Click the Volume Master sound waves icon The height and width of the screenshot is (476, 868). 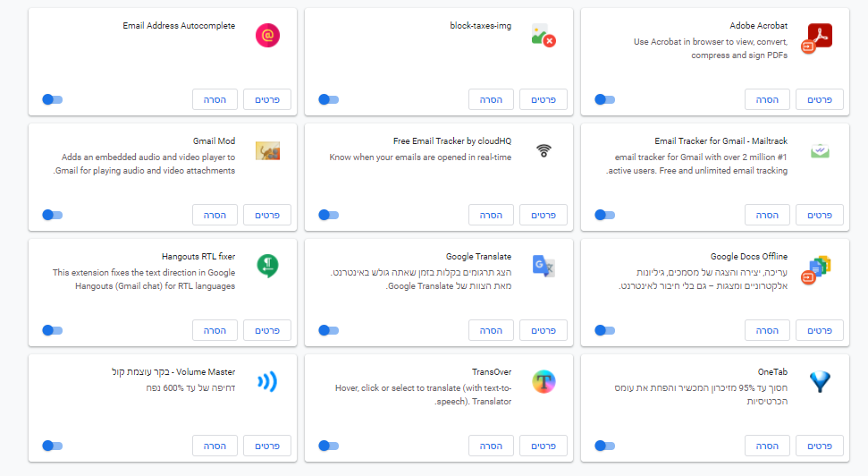267,381
